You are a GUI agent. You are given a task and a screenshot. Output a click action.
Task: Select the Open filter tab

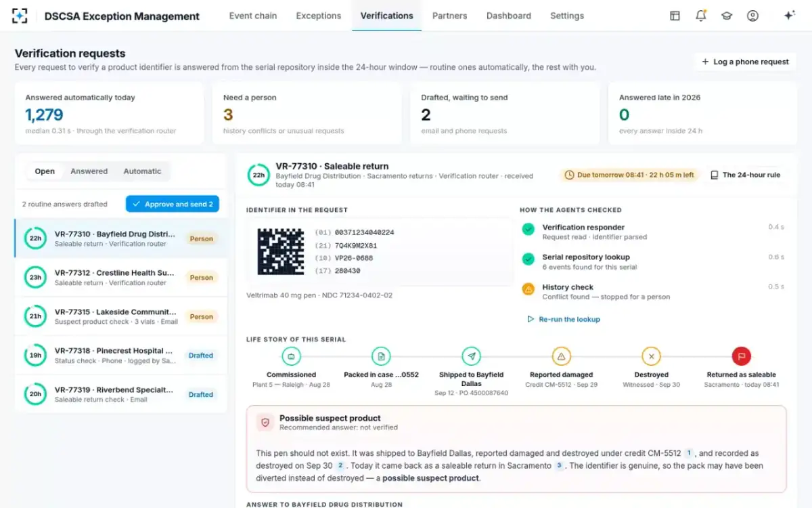(45, 171)
